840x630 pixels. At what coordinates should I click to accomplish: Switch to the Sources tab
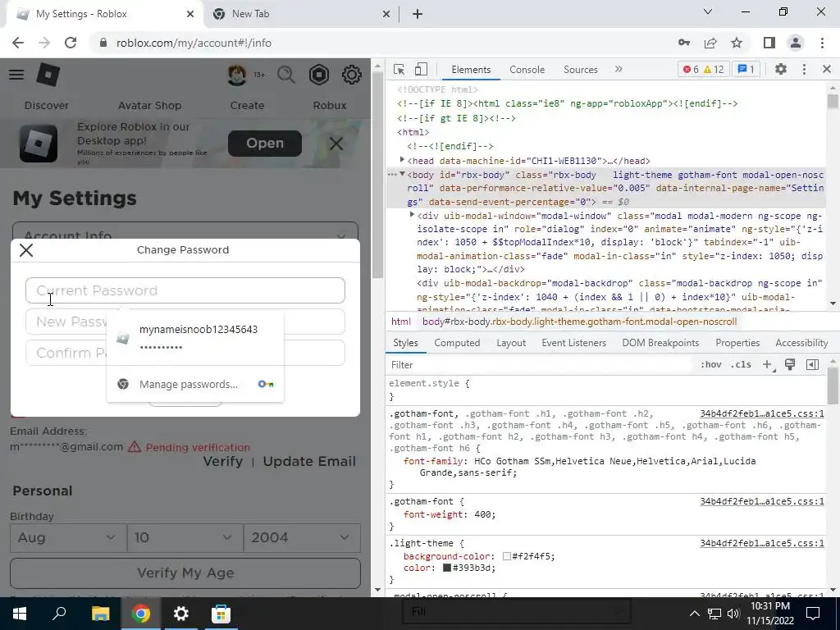coord(580,70)
